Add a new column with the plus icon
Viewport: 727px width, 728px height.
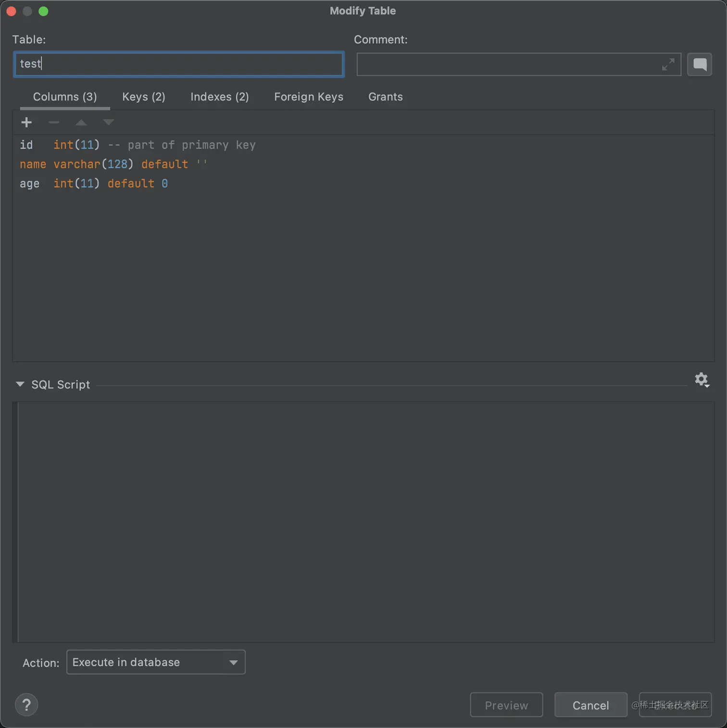pos(26,123)
